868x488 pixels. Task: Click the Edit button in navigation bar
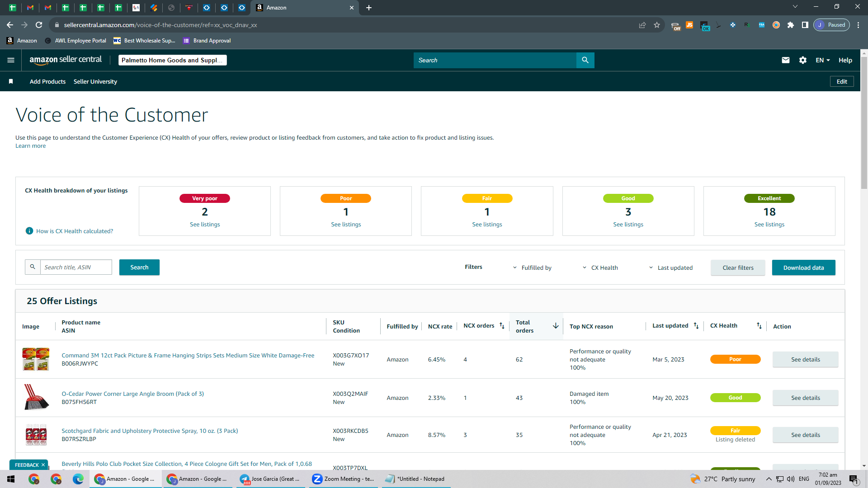tap(842, 81)
